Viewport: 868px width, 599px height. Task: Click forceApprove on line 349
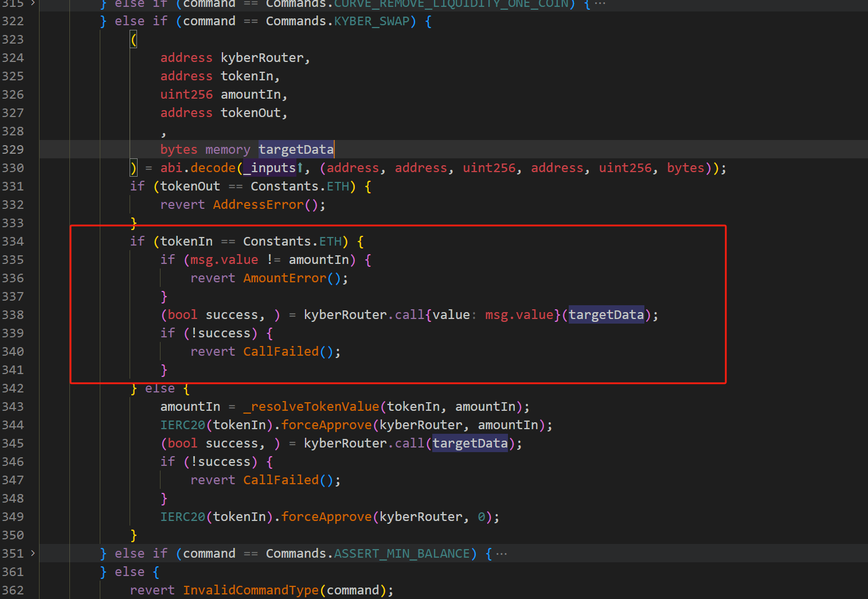click(326, 517)
